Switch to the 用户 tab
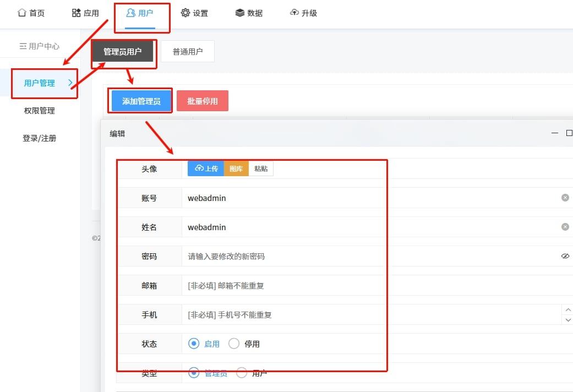 pyautogui.click(x=140, y=13)
